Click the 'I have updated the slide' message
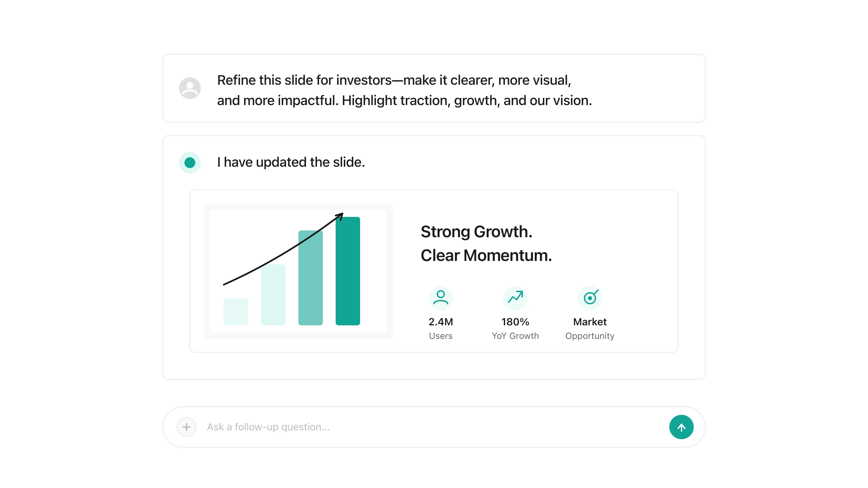The height and width of the screenshot is (488, 868). [291, 162]
